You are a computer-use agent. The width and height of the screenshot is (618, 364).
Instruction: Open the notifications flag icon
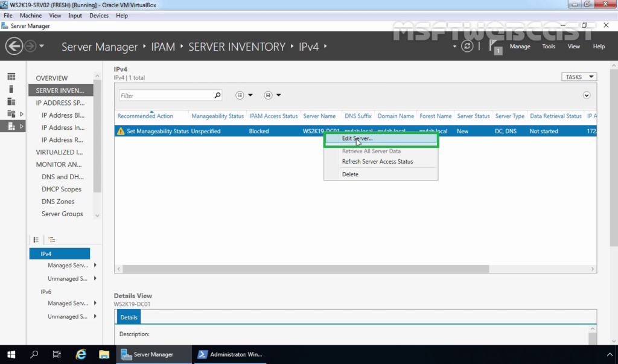click(495, 47)
